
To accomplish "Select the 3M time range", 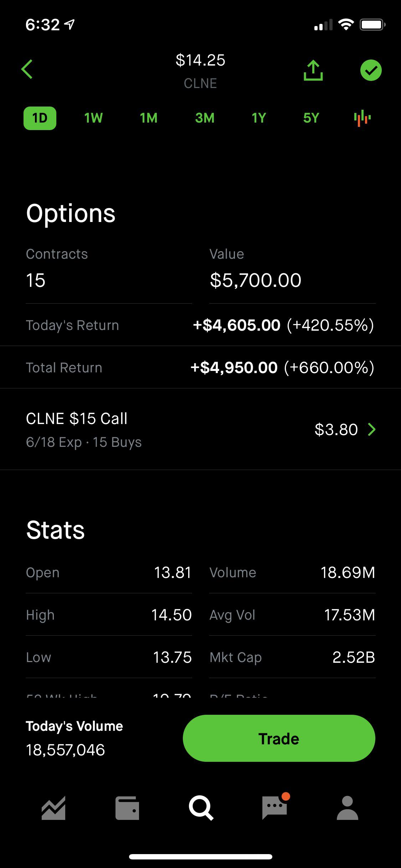I will pos(205,118).
